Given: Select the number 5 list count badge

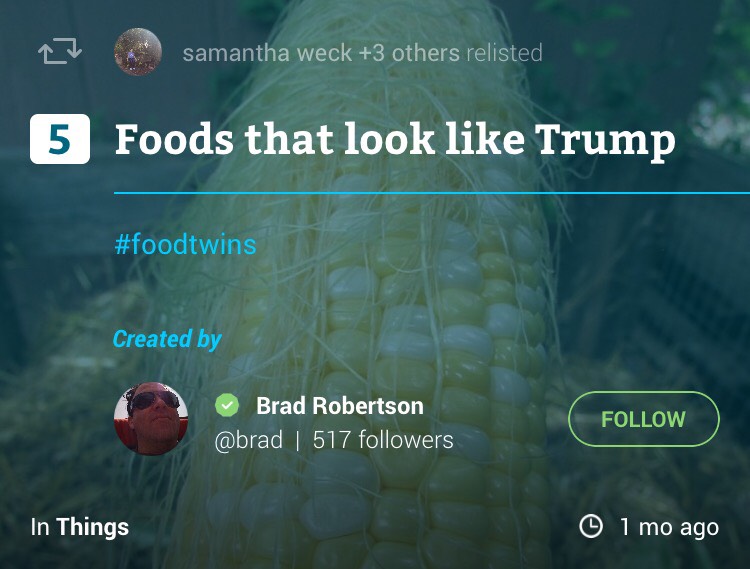Looking at the screenshot, I should (60, 139).
